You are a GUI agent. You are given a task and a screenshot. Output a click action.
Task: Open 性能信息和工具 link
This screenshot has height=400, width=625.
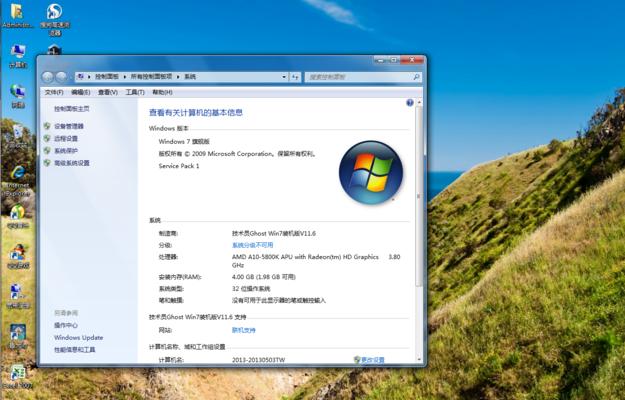click(75, 350)
